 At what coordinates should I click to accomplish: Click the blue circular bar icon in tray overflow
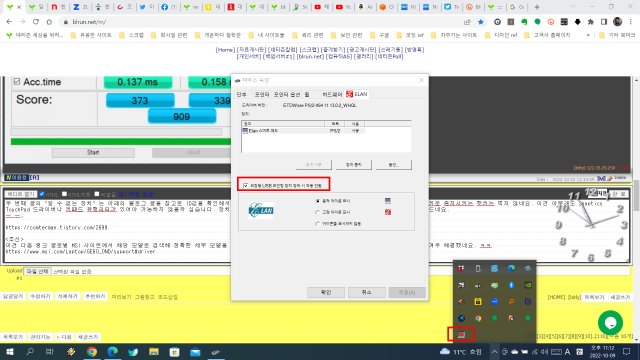click(x=495, y=302)
